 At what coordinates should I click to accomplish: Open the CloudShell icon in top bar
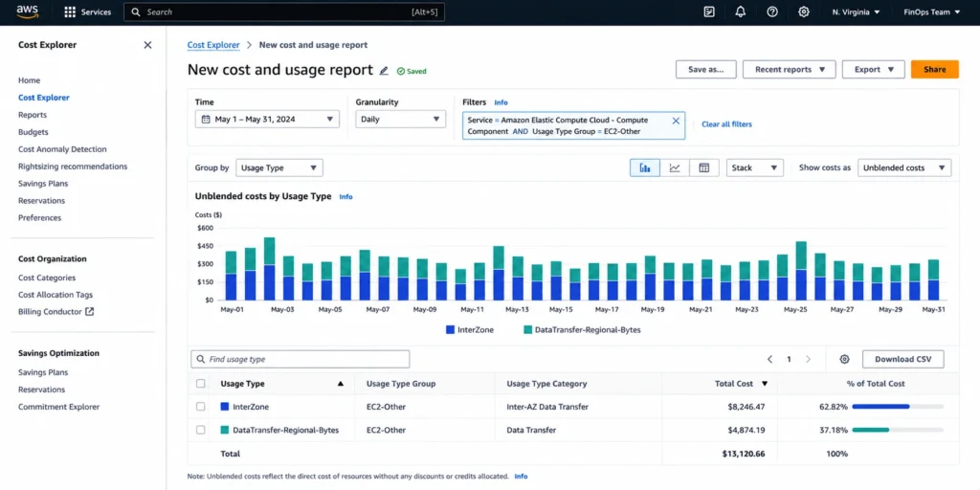(x=709, y=11)
